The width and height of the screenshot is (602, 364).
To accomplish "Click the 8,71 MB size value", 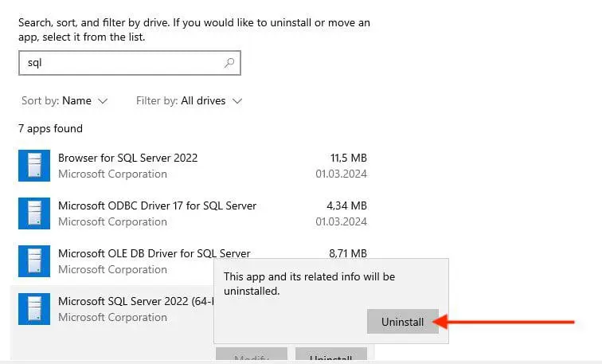I will click(348, 253).
